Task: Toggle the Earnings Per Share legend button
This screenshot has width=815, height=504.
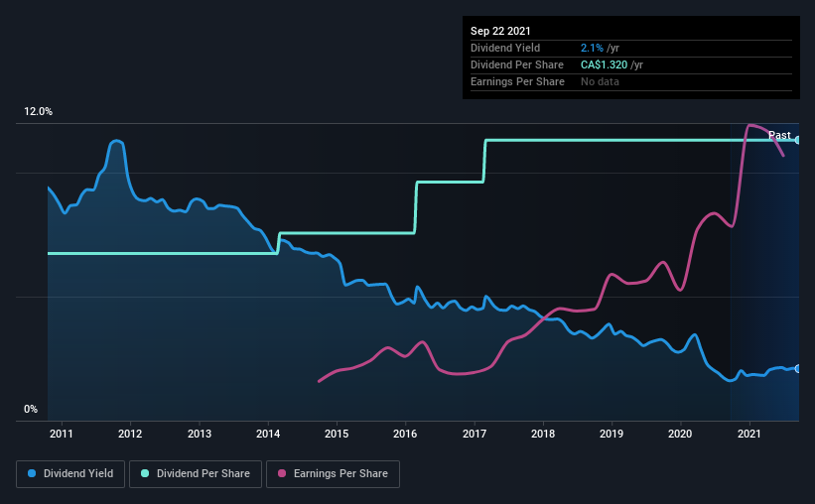Action: (x=334, y=474)
